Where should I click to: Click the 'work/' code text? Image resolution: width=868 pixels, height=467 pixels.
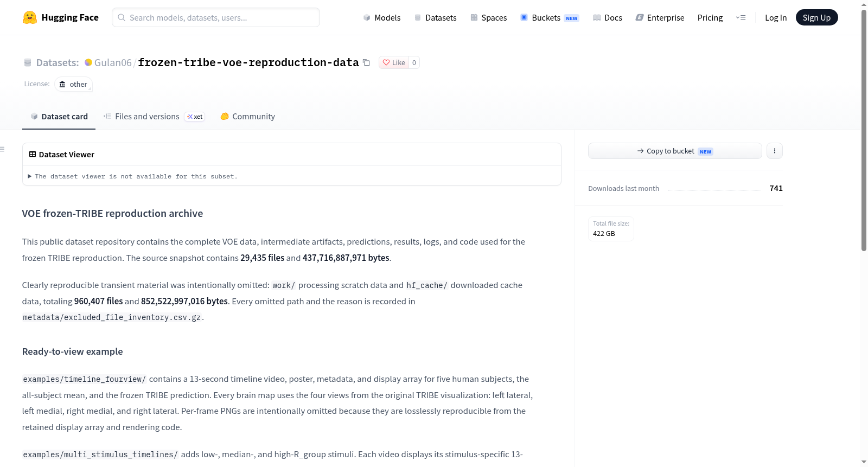(284, 285)
